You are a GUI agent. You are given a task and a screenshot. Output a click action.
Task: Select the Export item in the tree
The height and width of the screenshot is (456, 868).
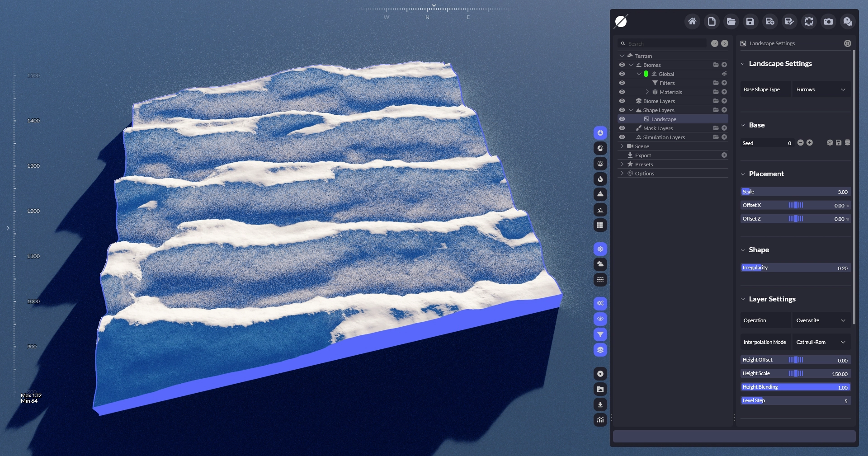coord(643,155)
